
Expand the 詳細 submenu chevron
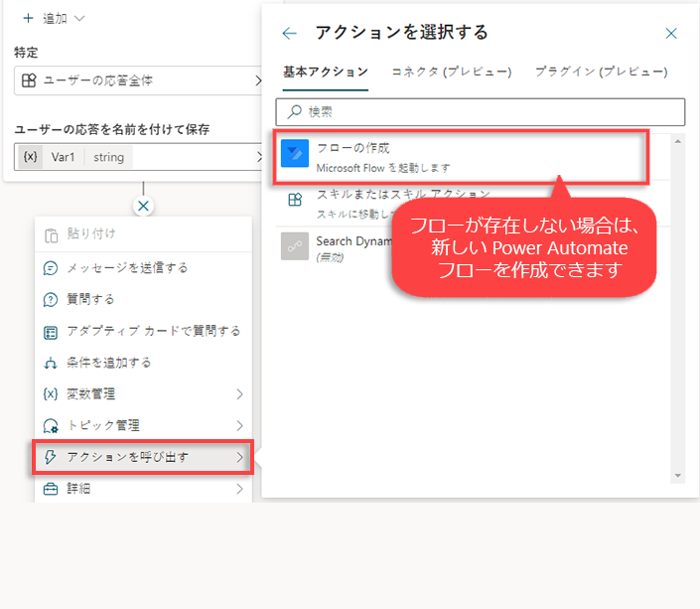(239, 489)
